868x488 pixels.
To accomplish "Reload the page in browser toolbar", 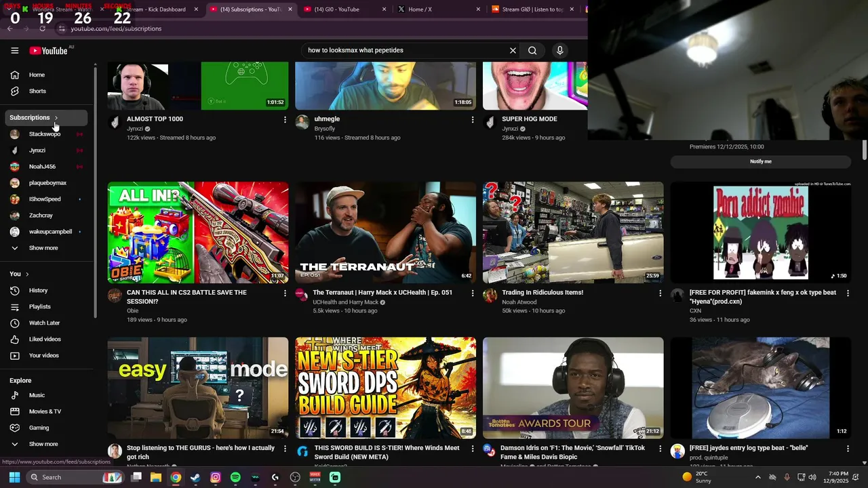I will tap(42, 28).
